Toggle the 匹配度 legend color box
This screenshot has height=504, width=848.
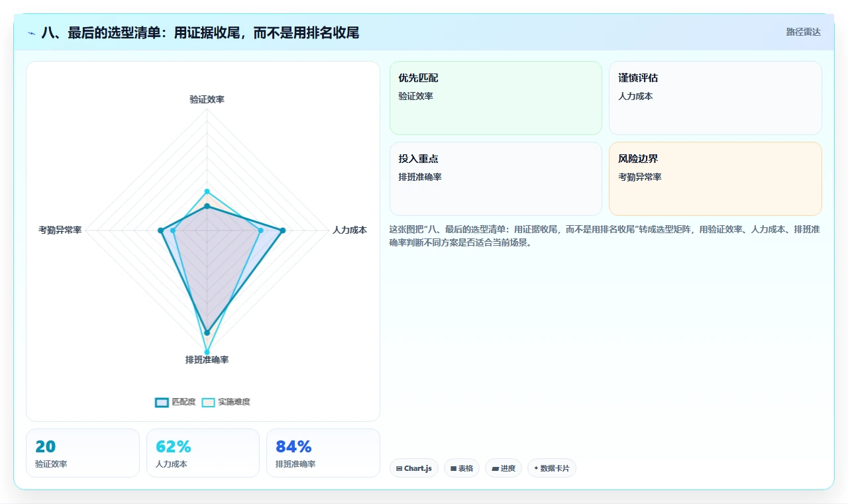[162, 402]
